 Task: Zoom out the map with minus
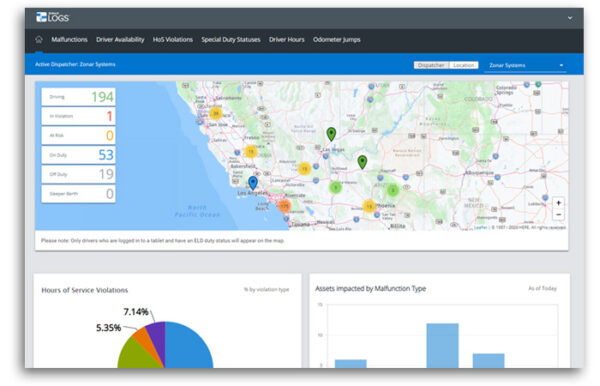[558, 215]
